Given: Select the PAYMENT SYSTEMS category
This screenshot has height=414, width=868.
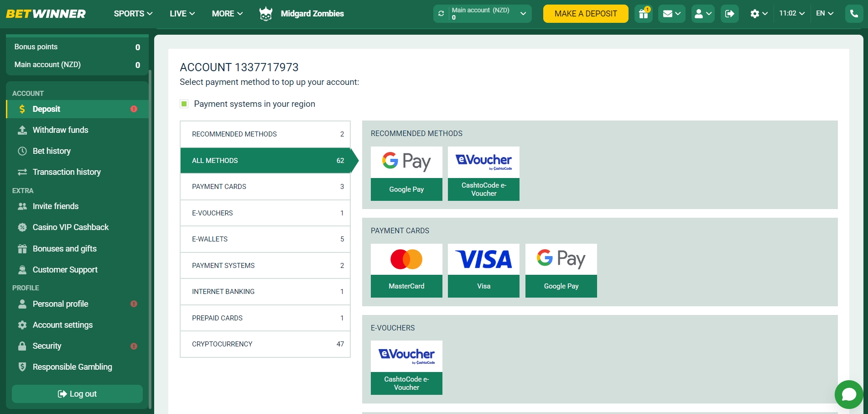Looking at the screenshot, I should (265, 266).
